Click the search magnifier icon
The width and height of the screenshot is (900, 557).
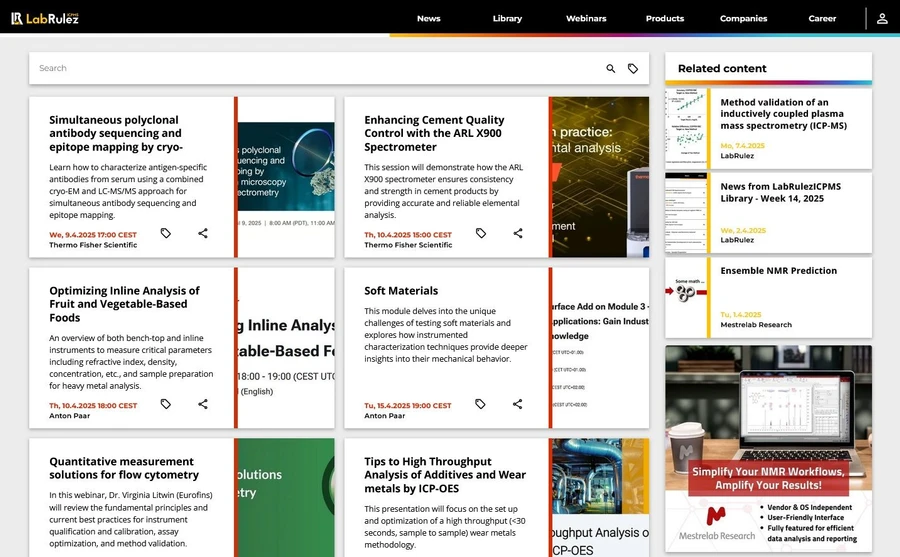tap(611, 68)
